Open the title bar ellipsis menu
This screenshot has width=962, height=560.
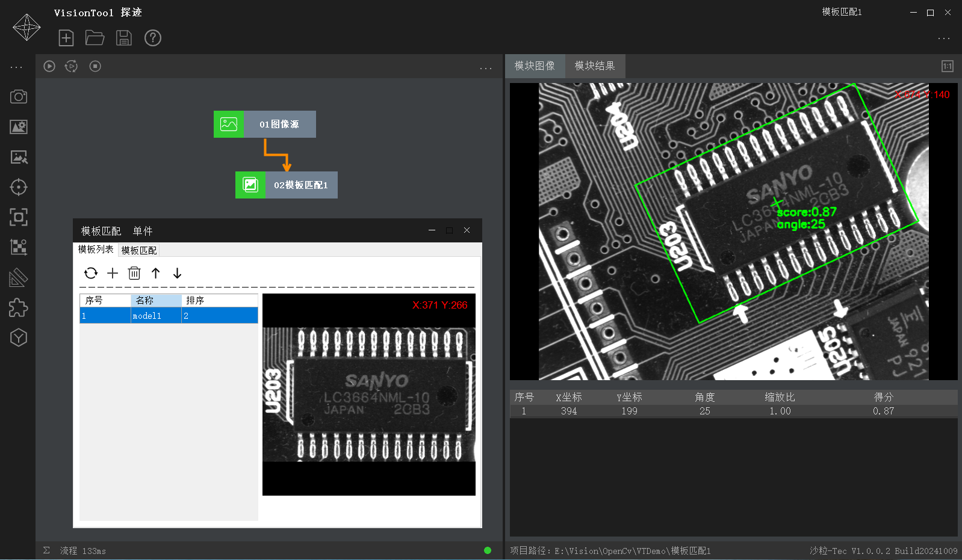point(944,38)
